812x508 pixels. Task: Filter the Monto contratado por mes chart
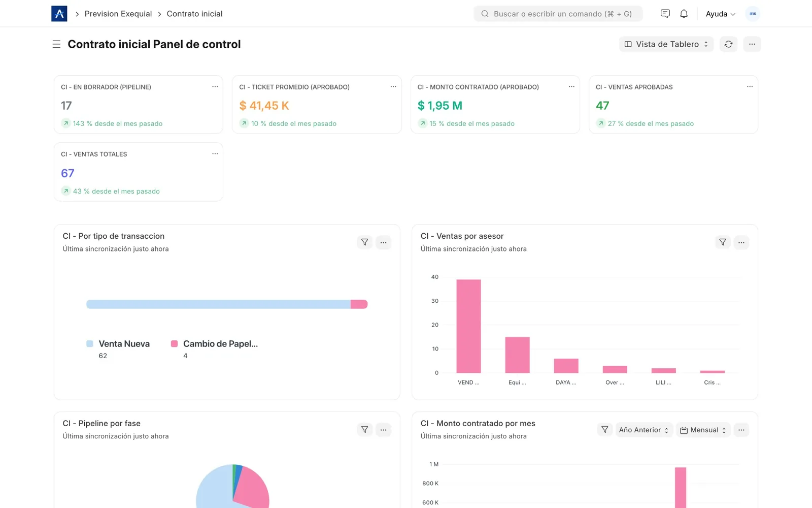pos(605,430)
